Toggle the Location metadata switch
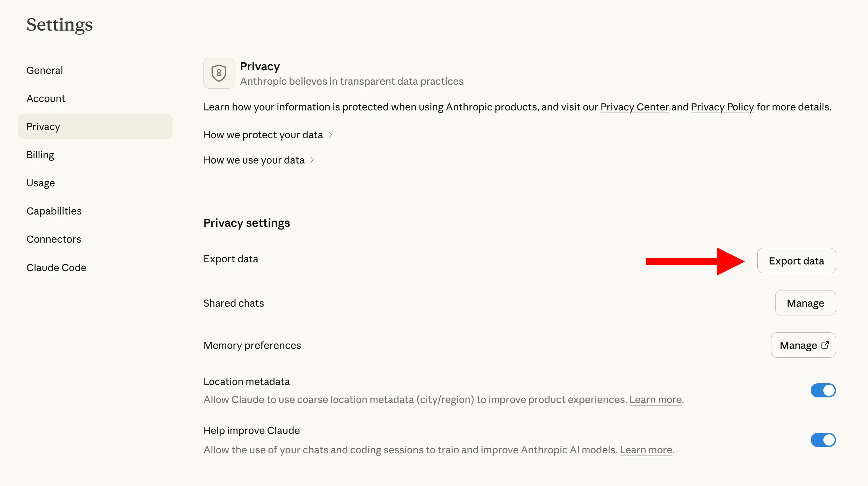Image resolution: width=868 pixels, height=486 pixels. point(823,390)
